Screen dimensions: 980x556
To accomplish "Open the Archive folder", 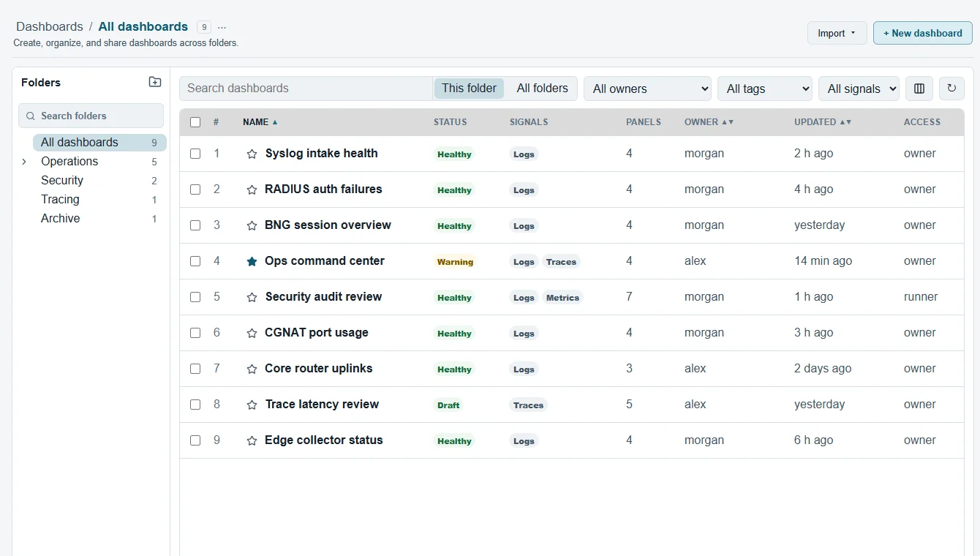I will pyautogui.click(x=99, y=219).
